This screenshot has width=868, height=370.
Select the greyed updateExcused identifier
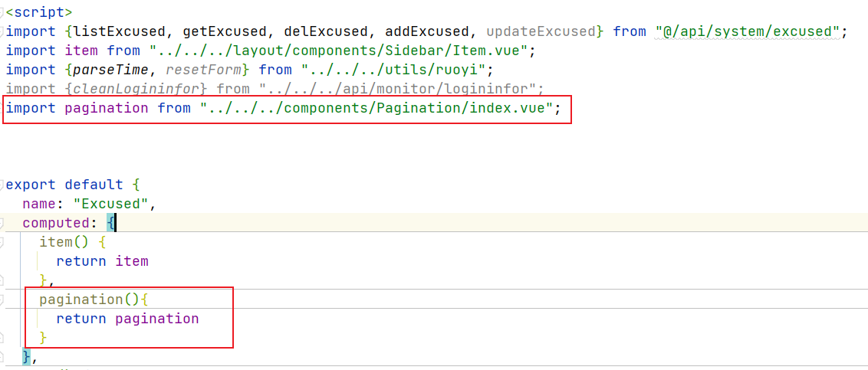[541, 31]
